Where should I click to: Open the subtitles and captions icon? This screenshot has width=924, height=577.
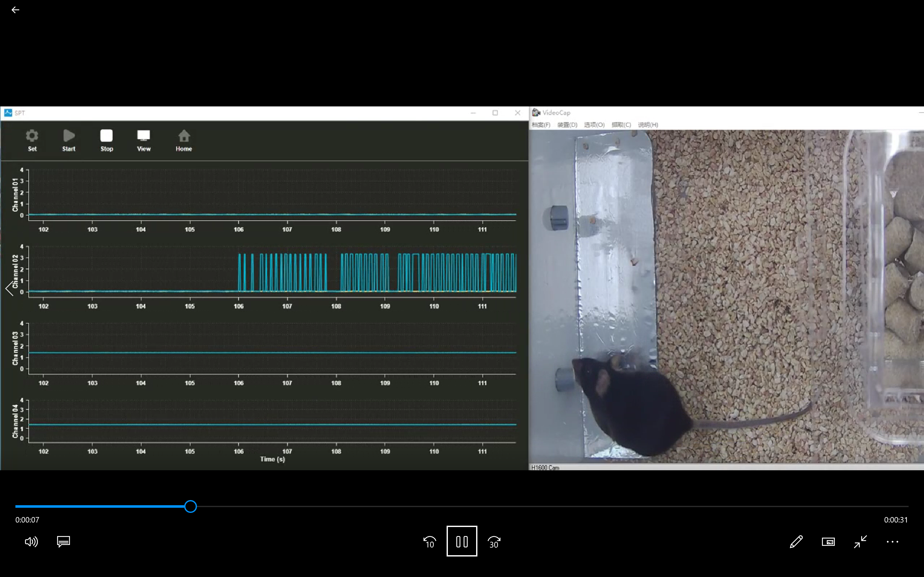pyautogui.click(x=64, y=541)
